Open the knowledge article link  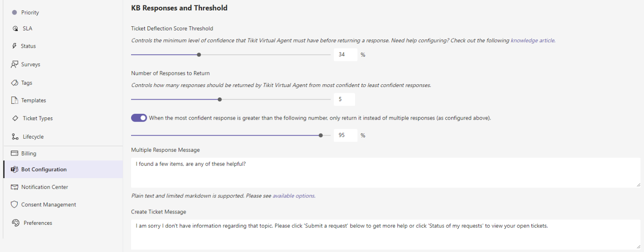(532, 40)
